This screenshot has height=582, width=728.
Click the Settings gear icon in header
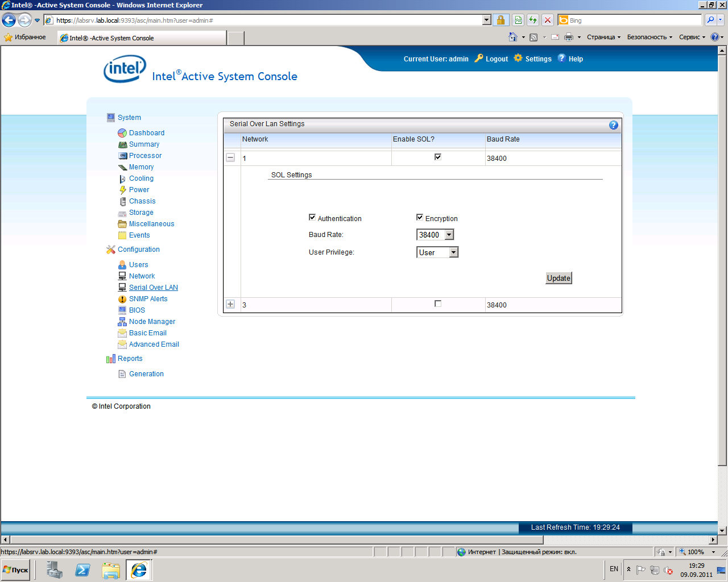point(518,58)
